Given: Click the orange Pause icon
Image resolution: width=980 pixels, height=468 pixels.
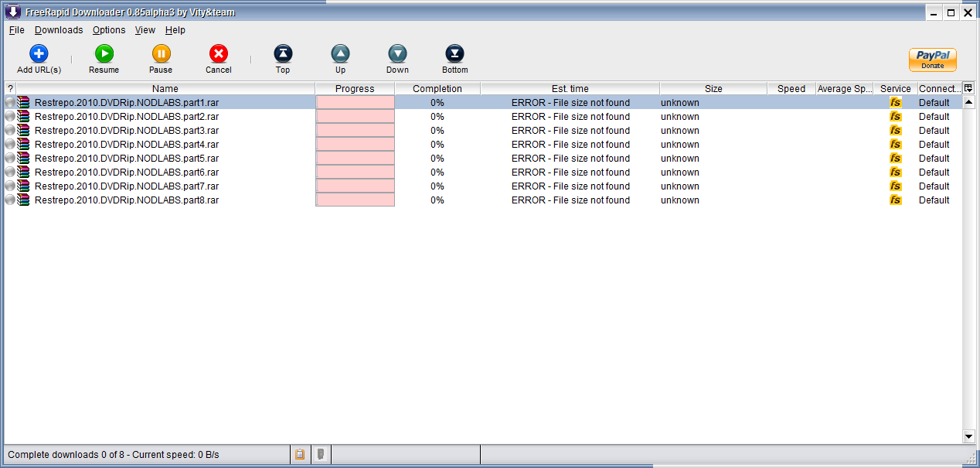Looking at the screenshot, I should 161,54.
